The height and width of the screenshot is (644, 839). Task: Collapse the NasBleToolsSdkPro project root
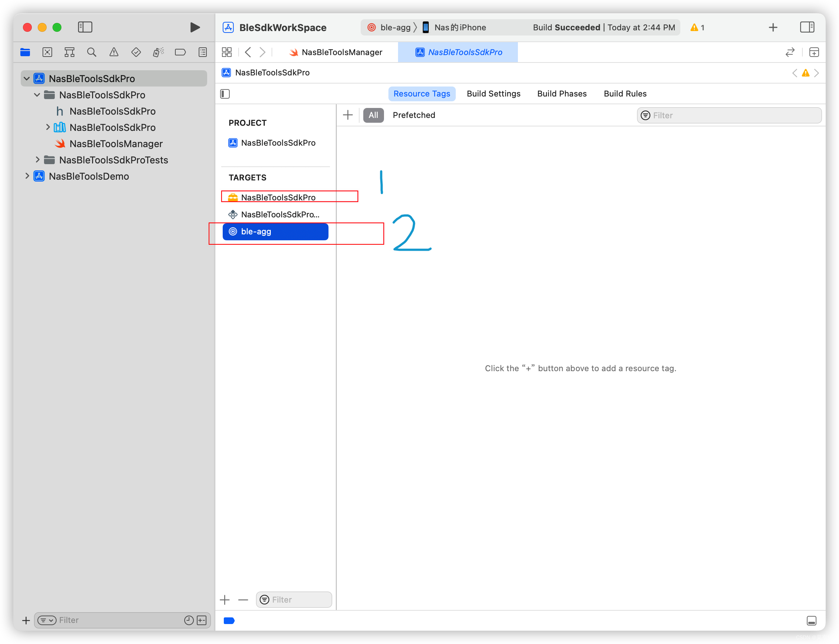27,79
